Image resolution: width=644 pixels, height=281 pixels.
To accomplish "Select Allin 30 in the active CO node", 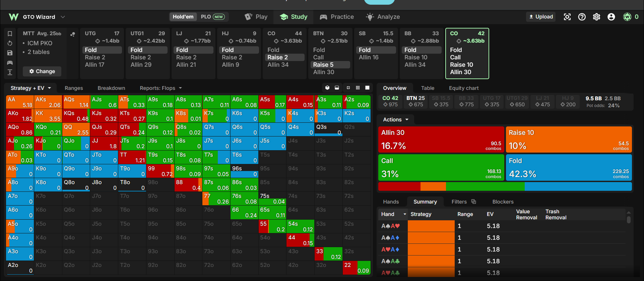I will point(461,72).
